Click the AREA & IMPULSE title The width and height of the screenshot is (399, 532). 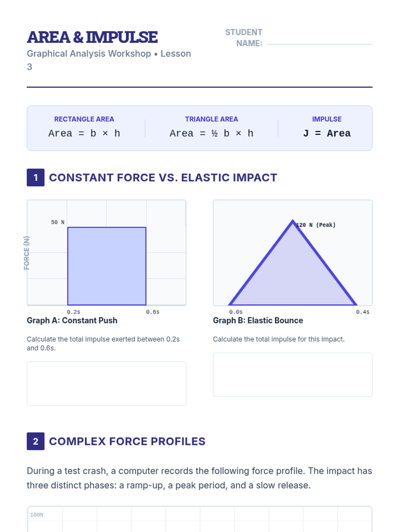tap(92, 37)
